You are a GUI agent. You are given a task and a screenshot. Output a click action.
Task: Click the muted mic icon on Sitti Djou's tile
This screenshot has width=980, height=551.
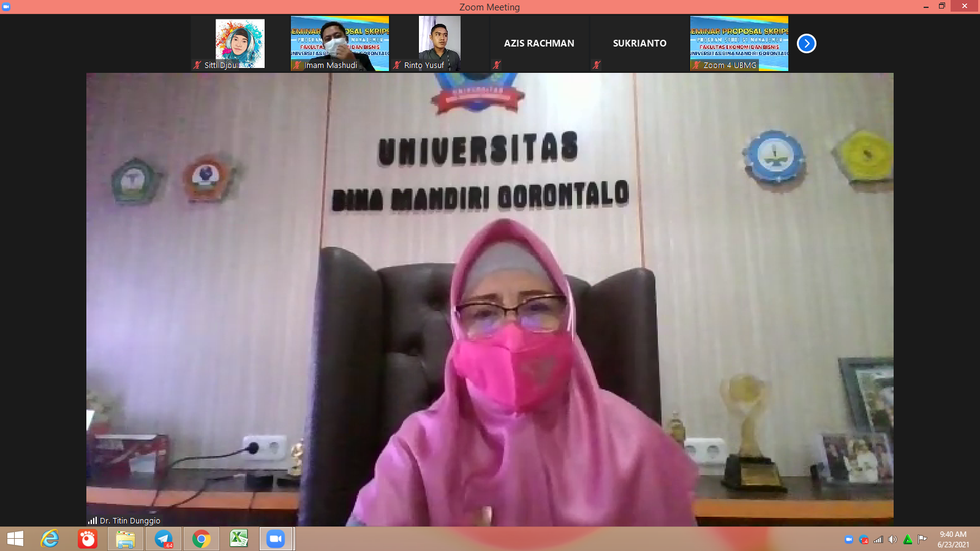(197, 65)
